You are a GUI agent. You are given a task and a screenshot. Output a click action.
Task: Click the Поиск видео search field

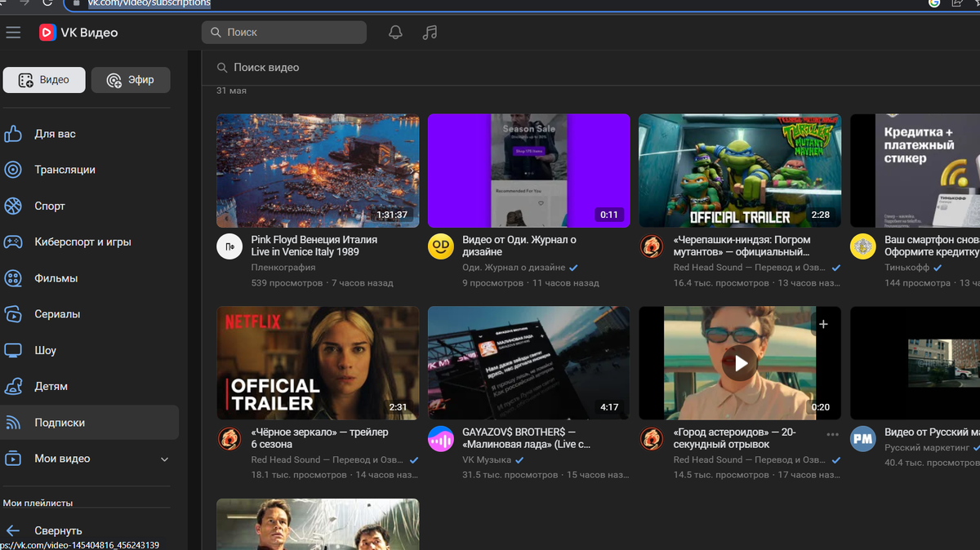266,68
